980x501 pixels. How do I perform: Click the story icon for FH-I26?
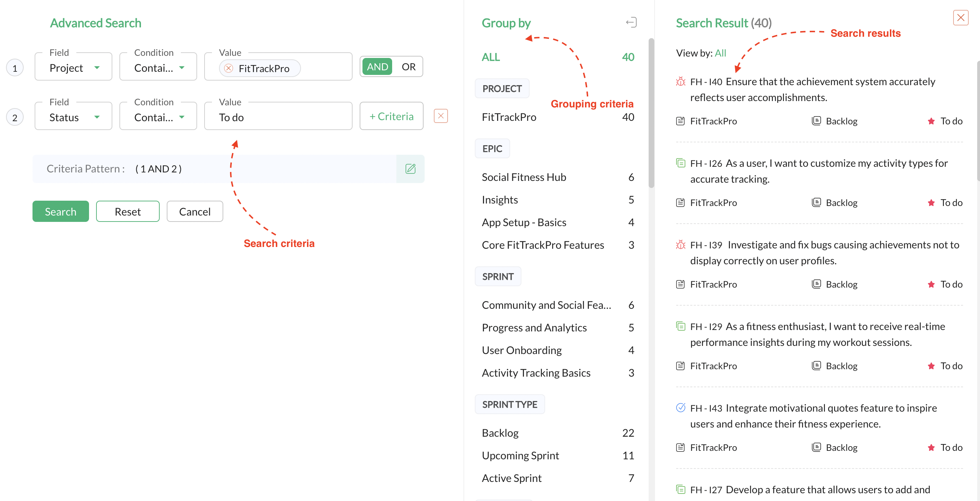click(680, 163)
